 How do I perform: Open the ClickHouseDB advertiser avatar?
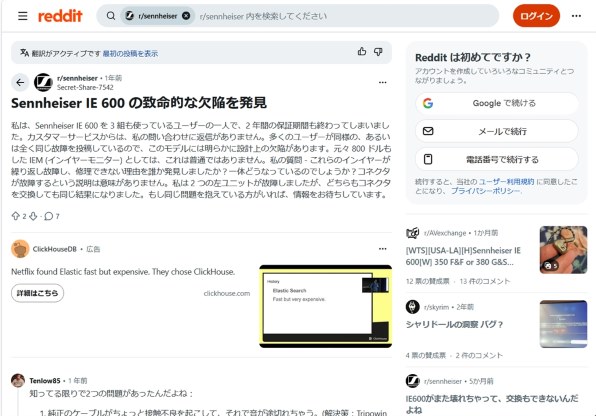coord(20,249)
